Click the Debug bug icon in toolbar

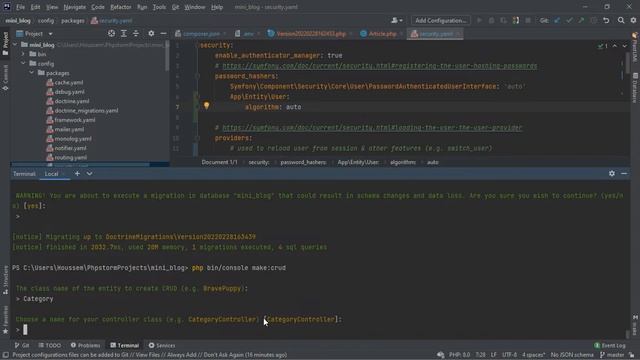point(492,20)
